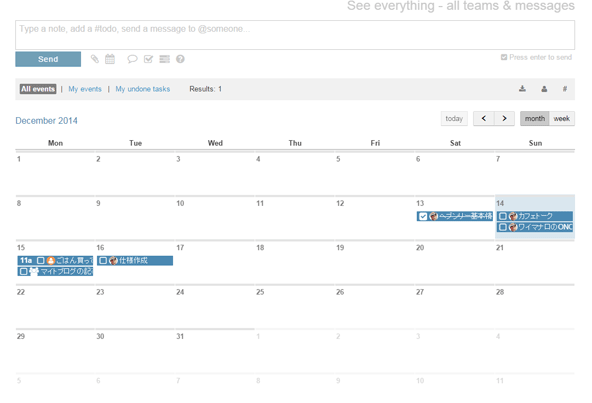The image size is (592, 403).
Task: Open the help question mark icon
Action: click(180, 59)
